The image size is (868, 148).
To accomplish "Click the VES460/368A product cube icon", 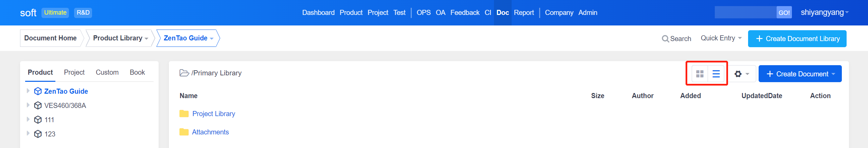I will pos(38,106).
